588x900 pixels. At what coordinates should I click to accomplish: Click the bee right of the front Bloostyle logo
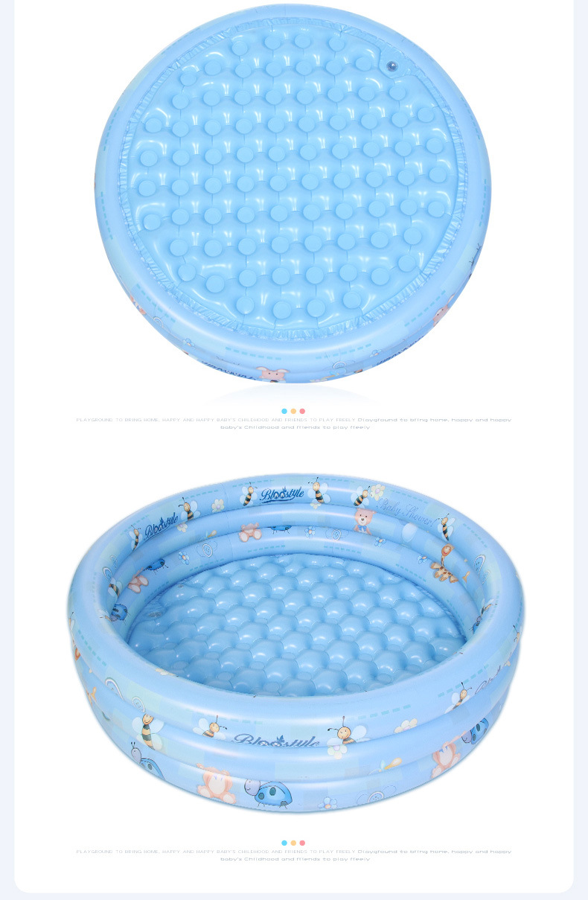[x=347, y=733]
